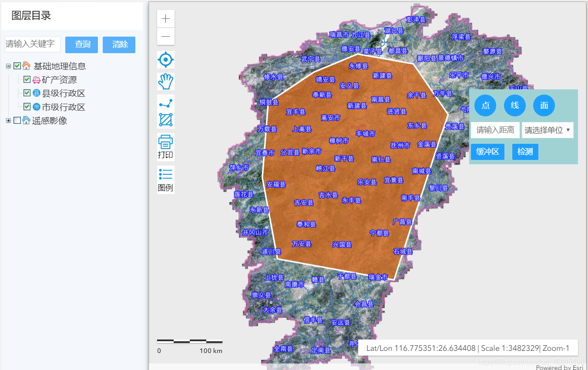
Task: Zoom in using the plus button
Action: tap(165, 18)
